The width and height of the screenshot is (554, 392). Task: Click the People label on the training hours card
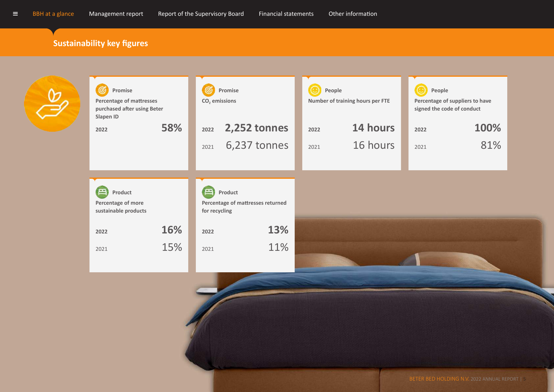pyautogui.click(x=333, y=90)
